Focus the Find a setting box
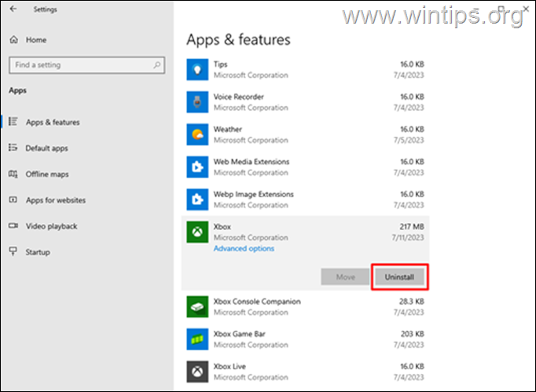The image size is (536, 392). click(86, 65)
